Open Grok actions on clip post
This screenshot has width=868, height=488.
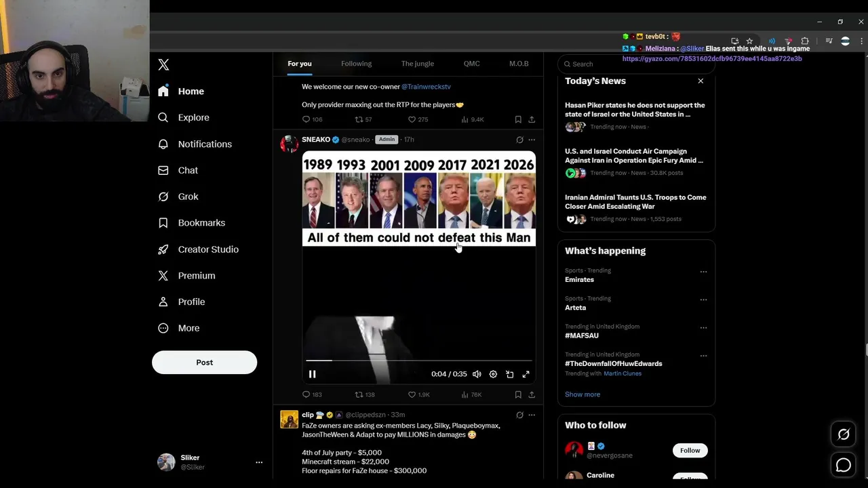pos(519,415)
